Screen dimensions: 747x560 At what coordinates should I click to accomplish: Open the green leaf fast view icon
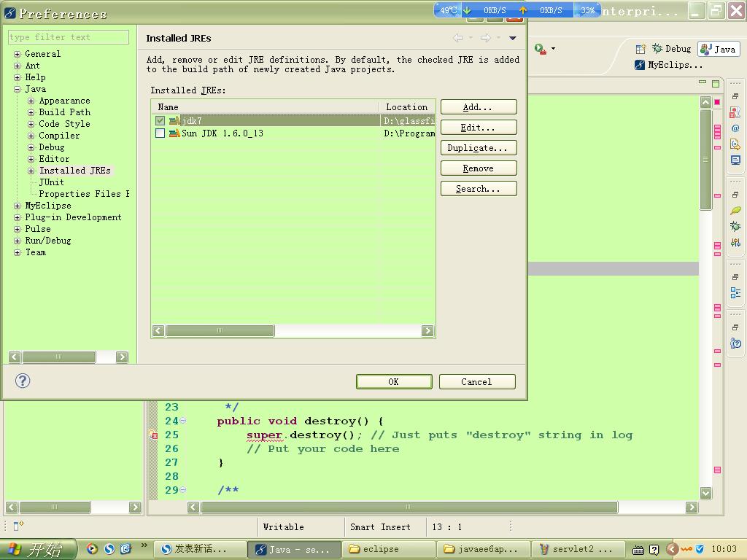tap(735, 211)
